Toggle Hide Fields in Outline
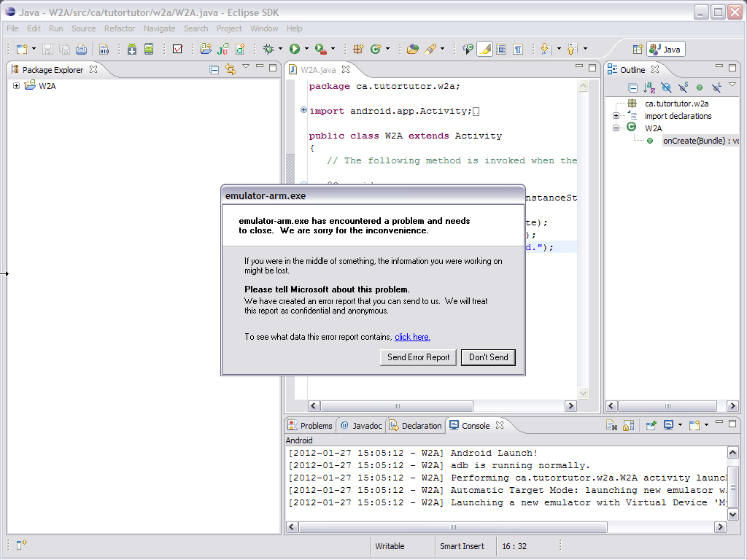 (x=666, y=87)
